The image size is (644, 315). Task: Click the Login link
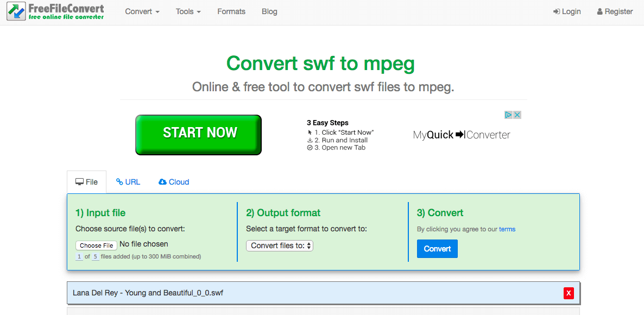(567, 11)
